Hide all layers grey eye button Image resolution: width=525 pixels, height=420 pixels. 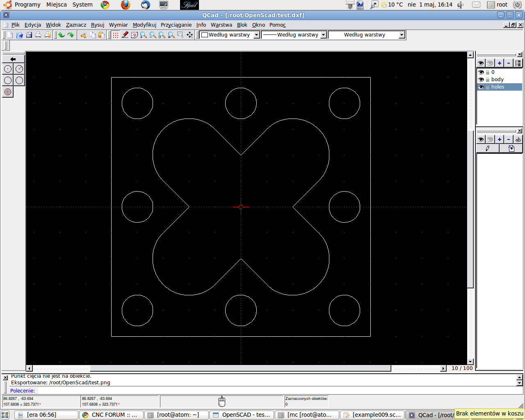(x=490, y=63)
